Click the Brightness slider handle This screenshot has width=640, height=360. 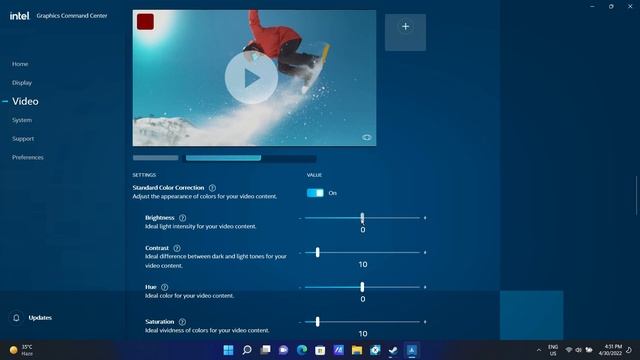(362, 218)
